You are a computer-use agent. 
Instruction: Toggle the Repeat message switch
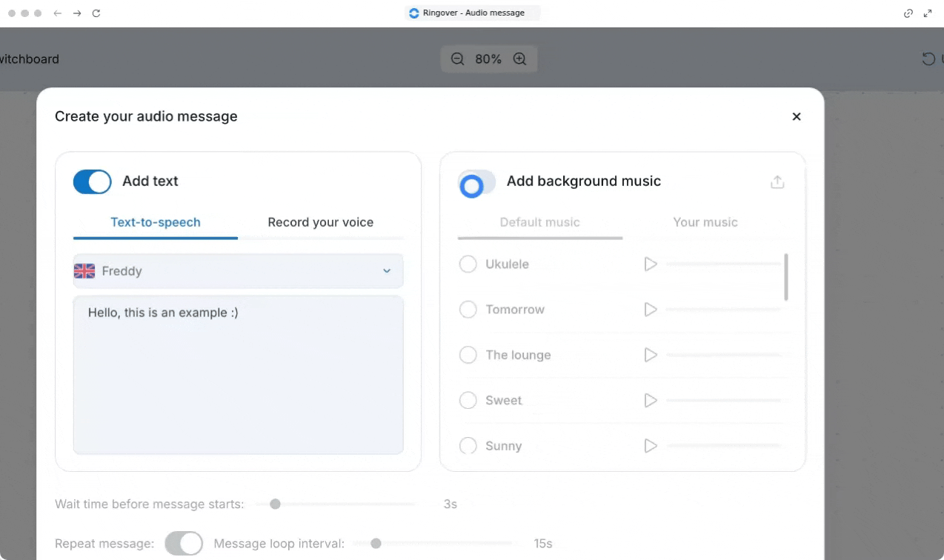point(184,543)
